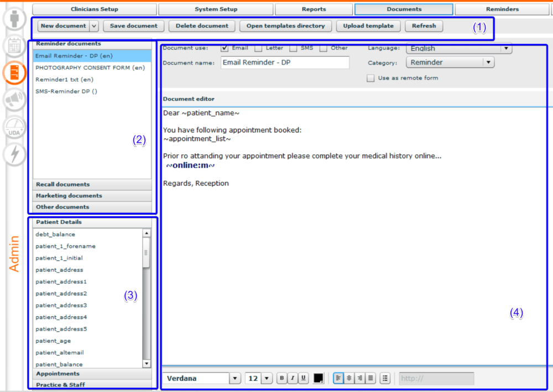553x392 pixels.
Task: Click the megaphone marketing sidebar icon
Action: pyautogui.click(x=15, y=100)
